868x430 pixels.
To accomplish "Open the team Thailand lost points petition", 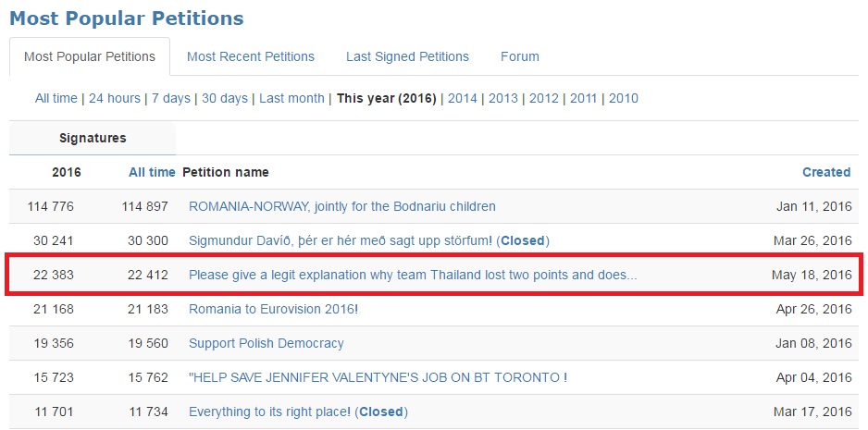I will (x=413, y=275).
